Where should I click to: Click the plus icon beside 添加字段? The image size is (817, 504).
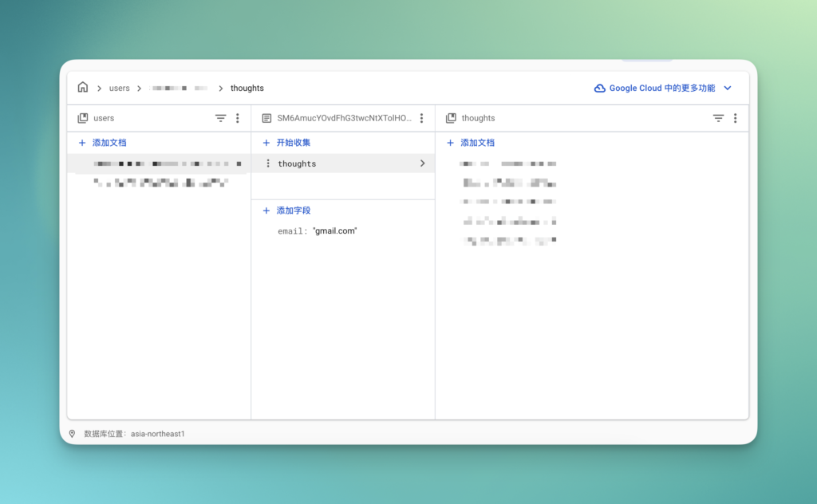coord(266,211)
